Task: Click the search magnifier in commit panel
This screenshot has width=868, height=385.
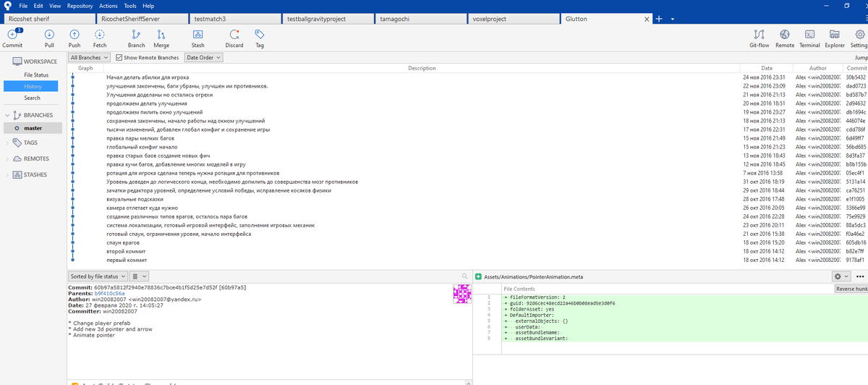Action: pyautogui.click(x=464, y=276)
